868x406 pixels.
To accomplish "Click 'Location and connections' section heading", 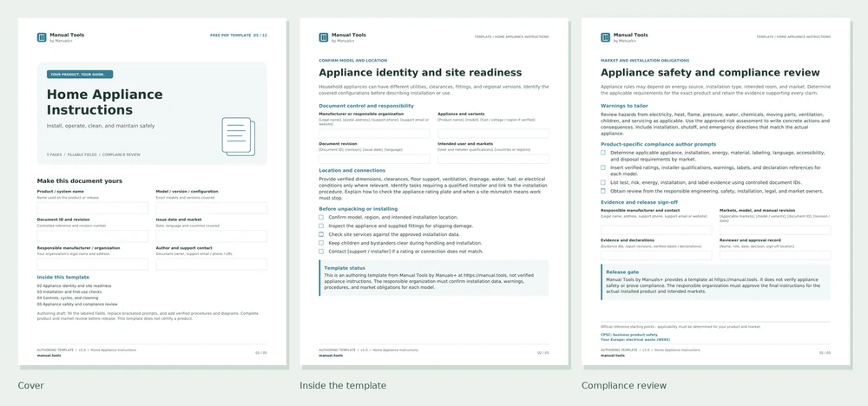I will [352, 170].
